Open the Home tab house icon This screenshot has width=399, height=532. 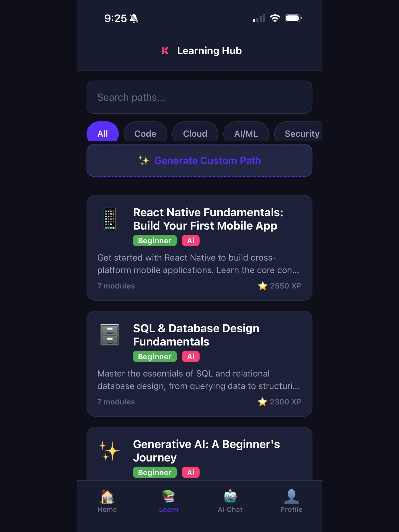[107, 496]
